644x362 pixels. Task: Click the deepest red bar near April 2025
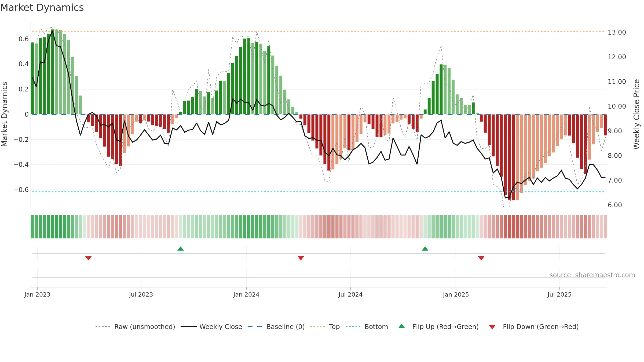tap(509, 157)
